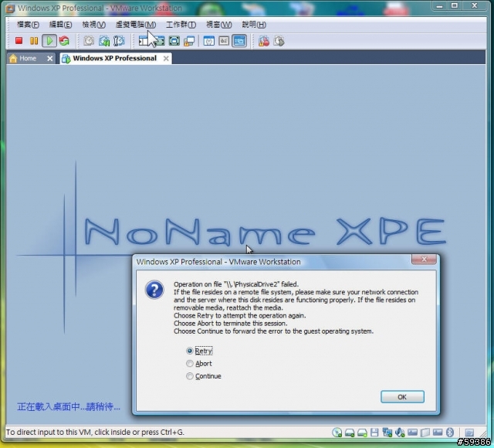Click the Replay recording toolbar icon
Screen dimensions: 494x448
tap(279, 41)
